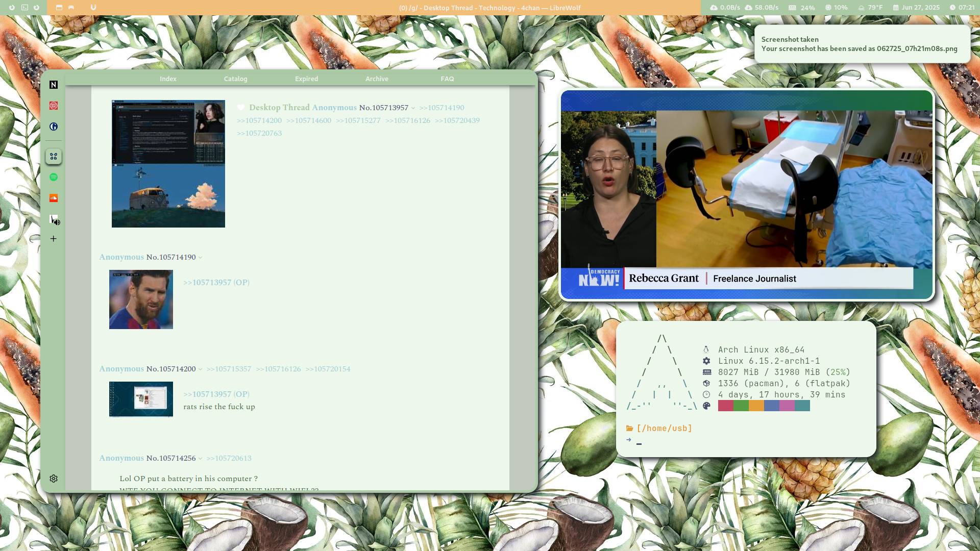Follow the >>105720439 backlink
The image size is (980, 551).
457,120
